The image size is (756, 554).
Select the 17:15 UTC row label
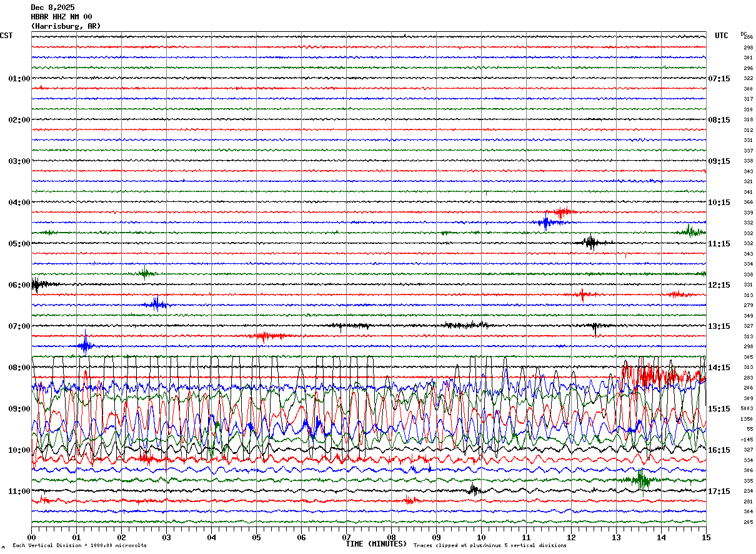click(x=719, y=491)
